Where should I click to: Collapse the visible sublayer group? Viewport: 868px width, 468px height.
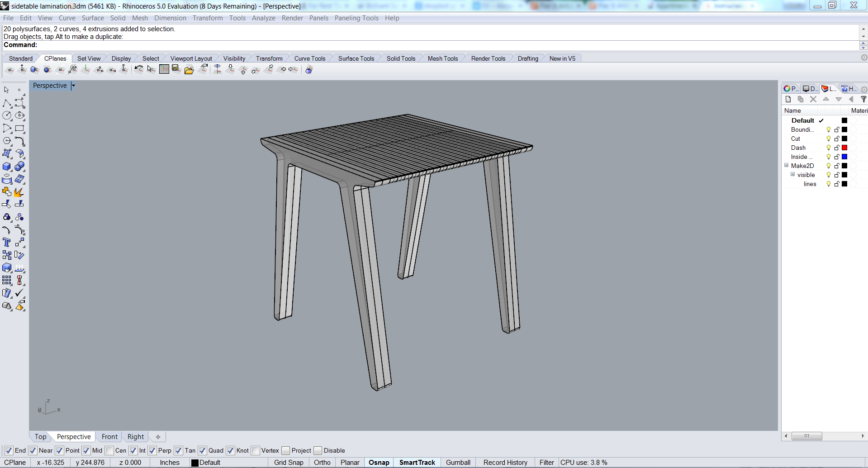coord(792,174)
